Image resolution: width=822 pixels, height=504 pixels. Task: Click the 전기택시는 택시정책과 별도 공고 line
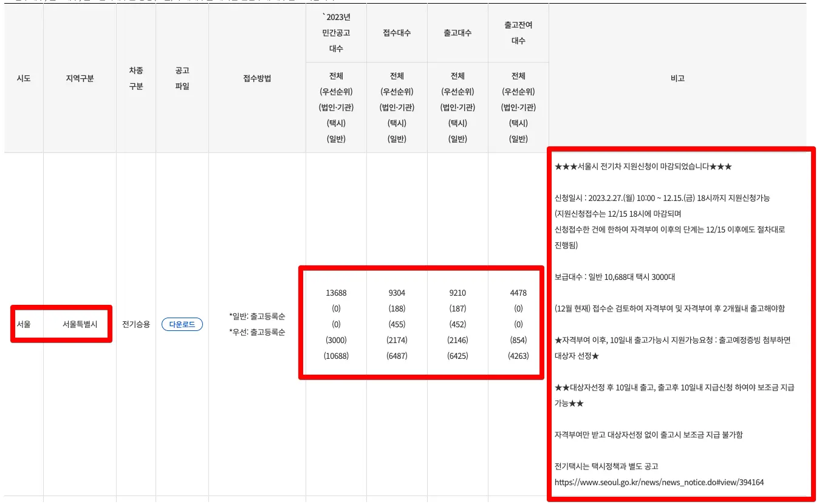pyautogui.click(x=606, y=466)
